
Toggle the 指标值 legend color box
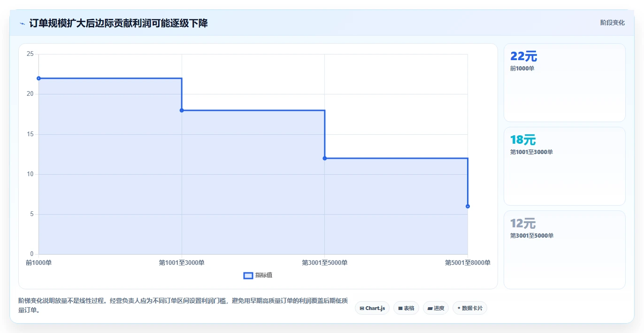(248, 275)
